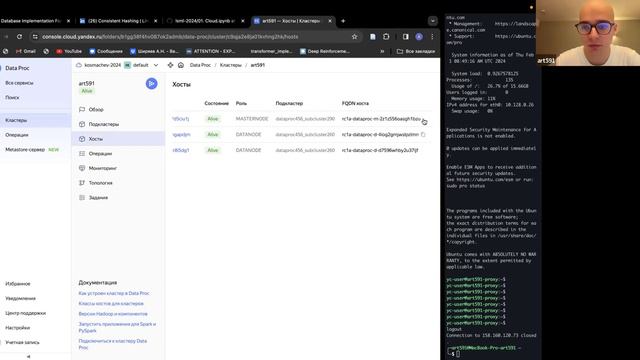Open the Подкластеры section icon

[82, 124]
